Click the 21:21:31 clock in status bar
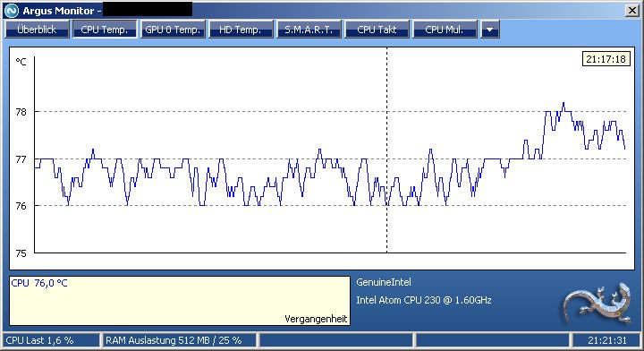This screenshot has width=644, height=351. point(607,340)
